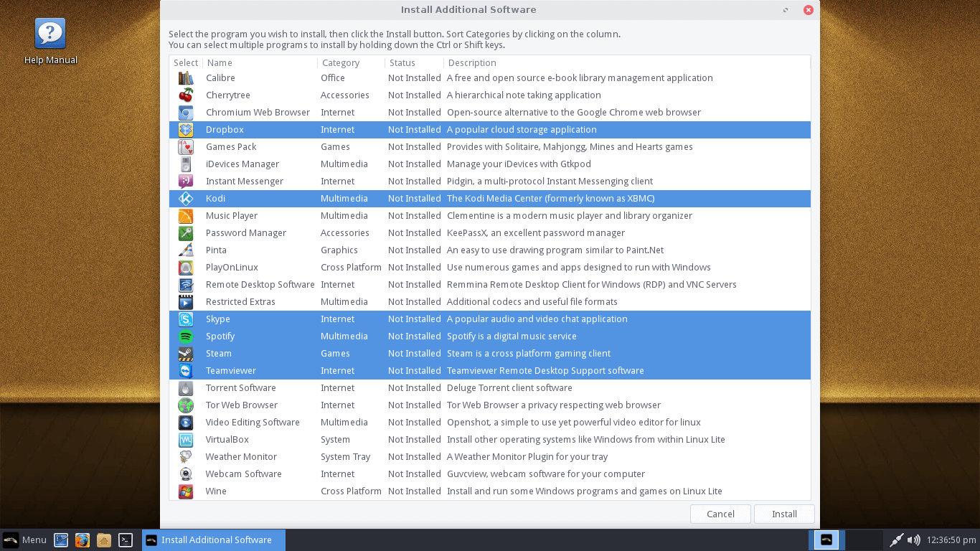Click the network connection tray icon

(897, 540)
